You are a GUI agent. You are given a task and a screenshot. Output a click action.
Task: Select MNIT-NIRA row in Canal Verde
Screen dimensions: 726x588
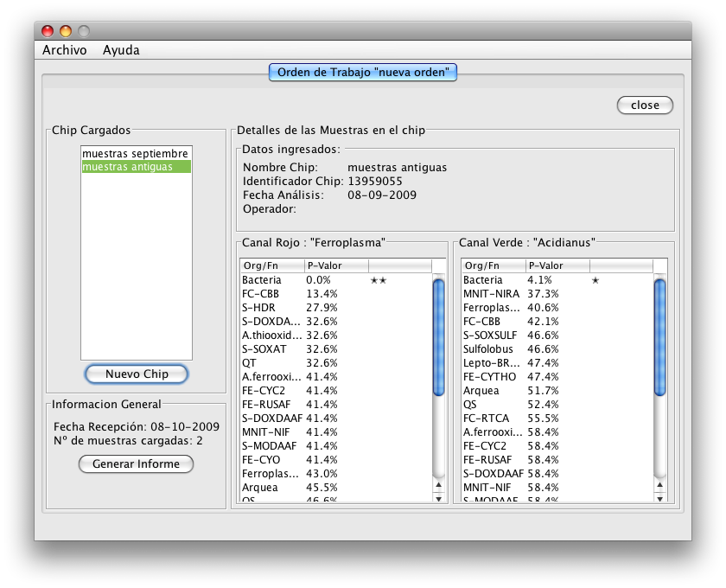(x=557, y=294)
